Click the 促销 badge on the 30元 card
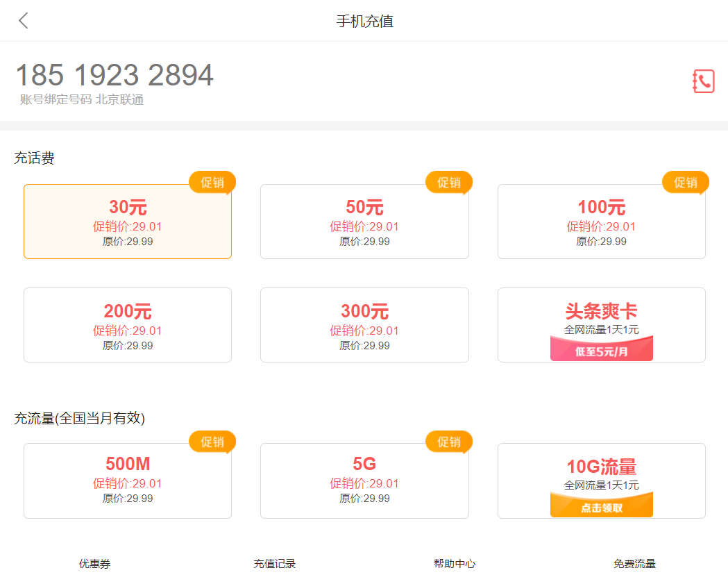The height and width of the screenshot is (584, 728). [x=212, y=182]
